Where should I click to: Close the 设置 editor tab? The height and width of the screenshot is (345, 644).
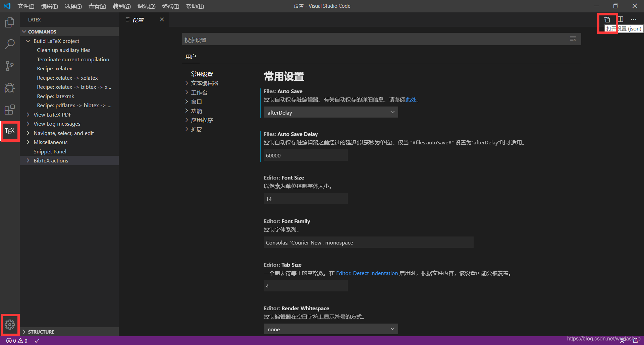click(x=162, y=19)
